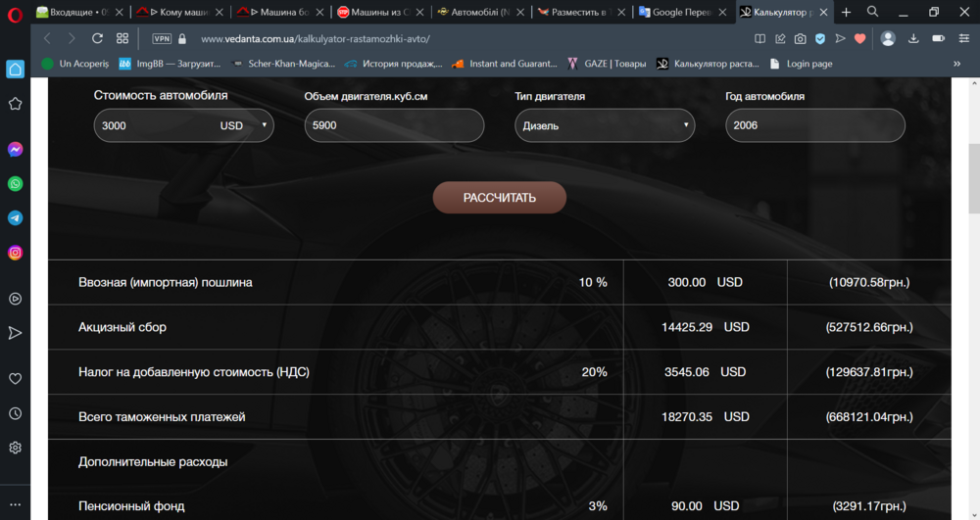Open battery saver icon
This screenshot has width=980, height=520.
point(938,39)
